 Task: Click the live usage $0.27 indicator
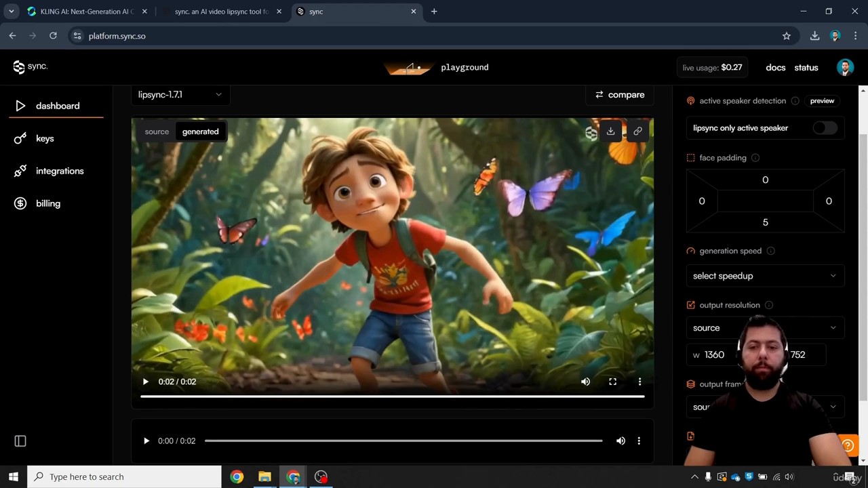pos(712,67)
